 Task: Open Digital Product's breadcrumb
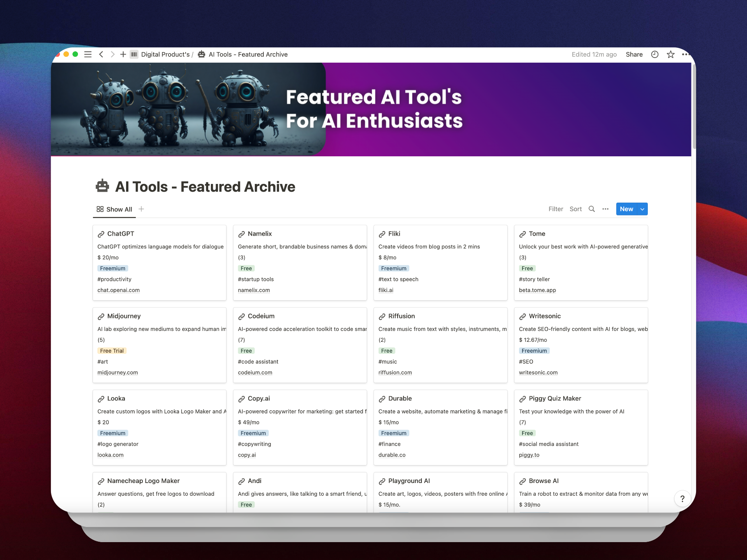pos(165,54)
